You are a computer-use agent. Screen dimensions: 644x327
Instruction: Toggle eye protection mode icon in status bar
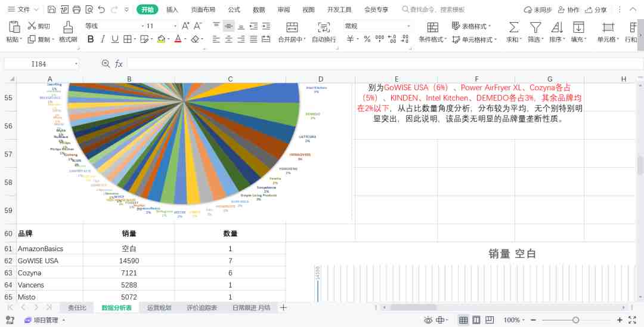[x=428, y=320]
